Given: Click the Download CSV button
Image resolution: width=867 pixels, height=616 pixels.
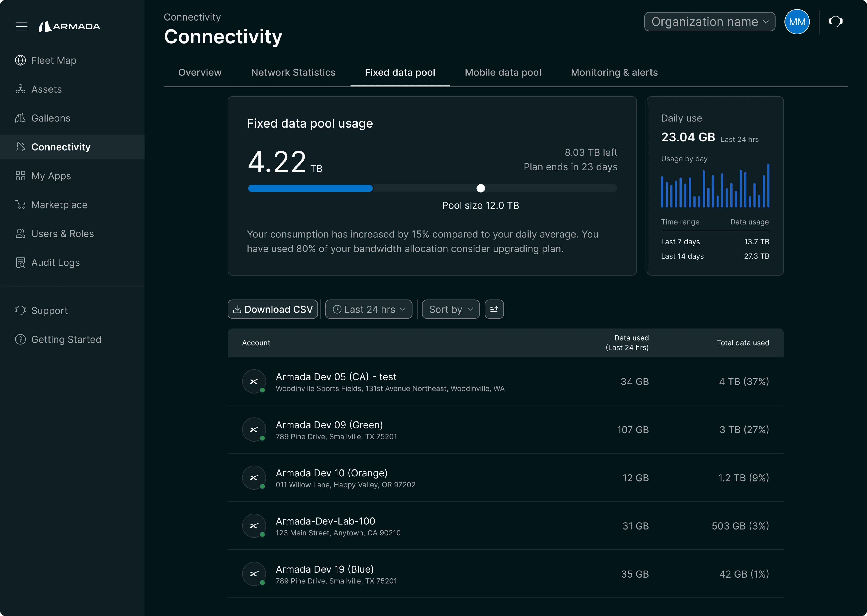Looking at the screenshot, I should [x=273, y=310].
